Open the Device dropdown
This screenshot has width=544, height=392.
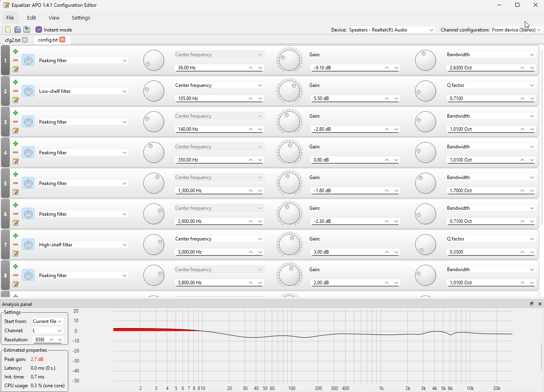tap(392, 30)
